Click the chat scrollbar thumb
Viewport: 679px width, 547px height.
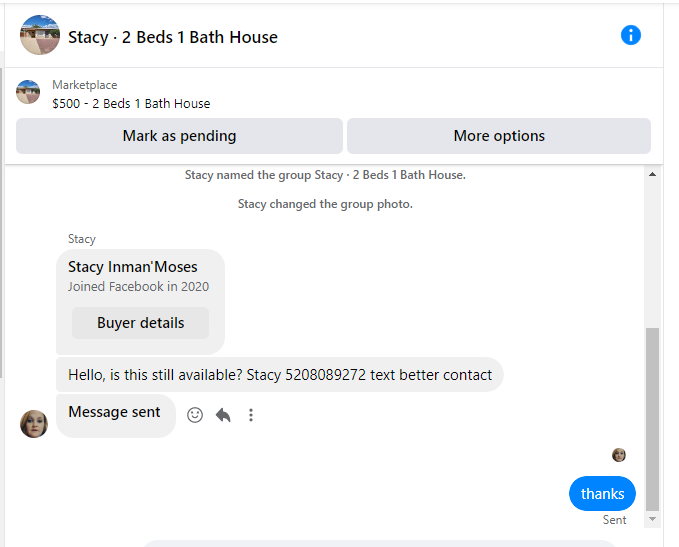tap(652, 419)
